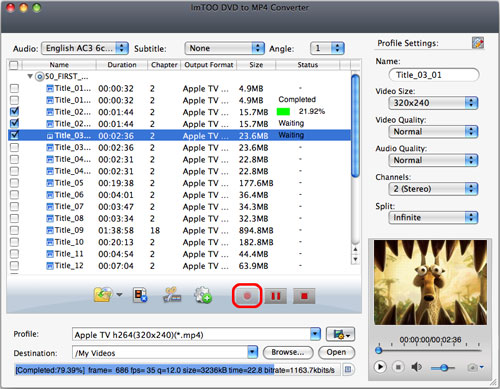Check the Title_09 checkbox
Screen dimensions: 500x389
coord(14,230)
